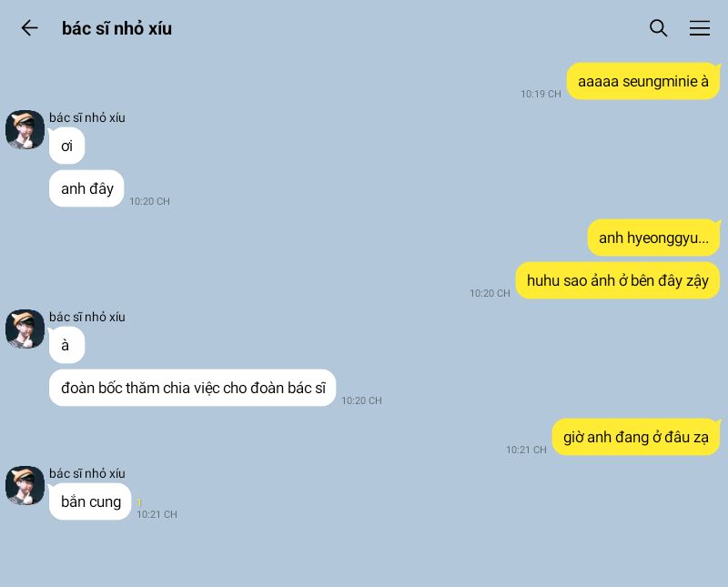728x587 pixels.
Task: Open the hamburger menu icon
Action: [x=699, y=28]
